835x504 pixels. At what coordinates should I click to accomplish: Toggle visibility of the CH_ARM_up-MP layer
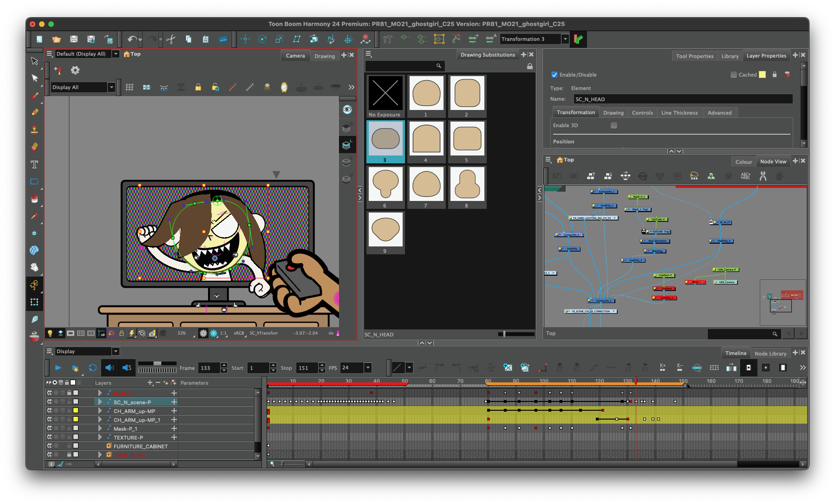click(x=49, y=411)
